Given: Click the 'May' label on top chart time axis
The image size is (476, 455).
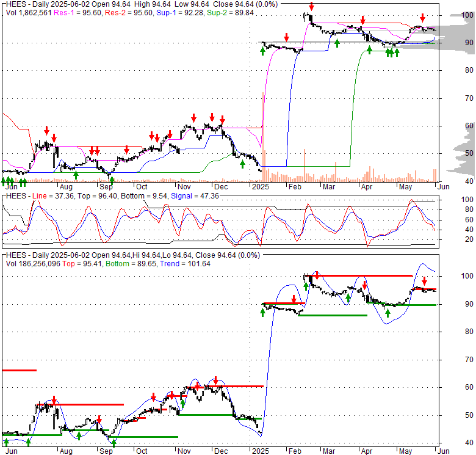Looking at the screenshot, I should 405,187.
